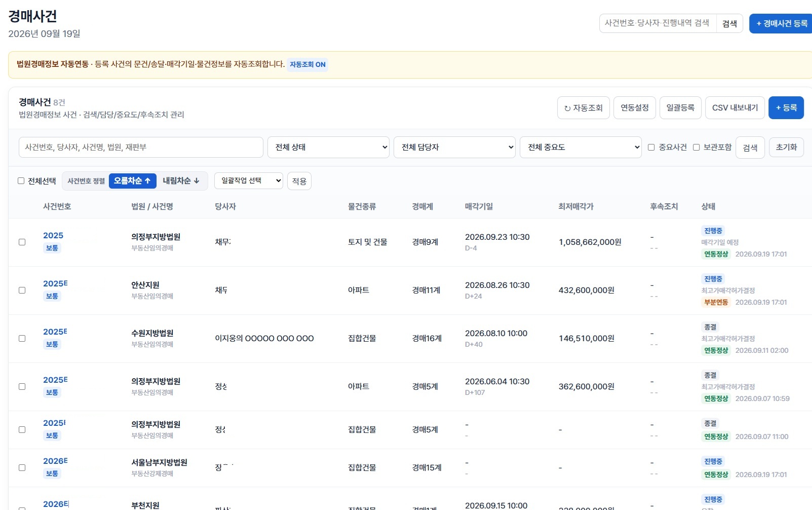This screenshot has height=510, width=812.
Task: Click the 매각기일 column header
Action: 479,206
